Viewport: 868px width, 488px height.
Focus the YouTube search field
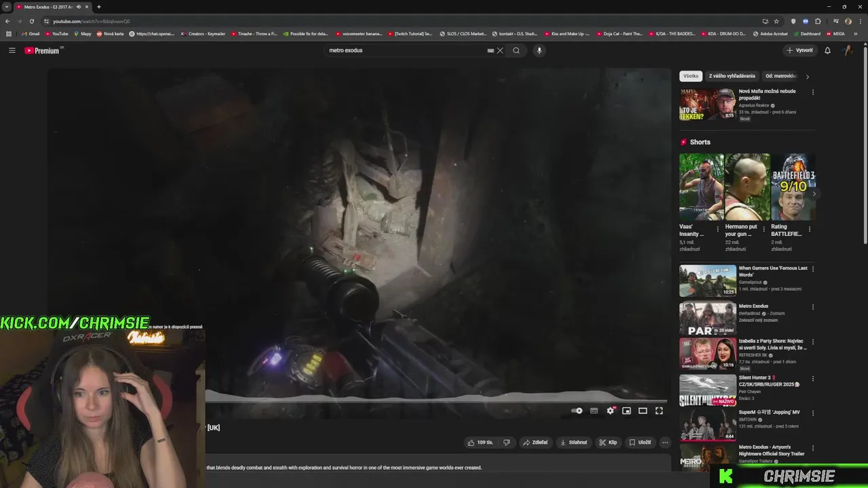[407, 50]
